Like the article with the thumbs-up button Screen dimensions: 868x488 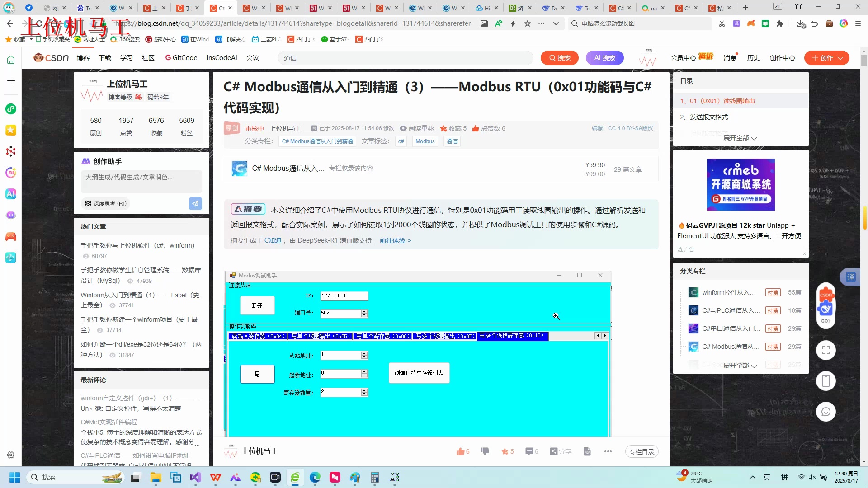point(460,451)
